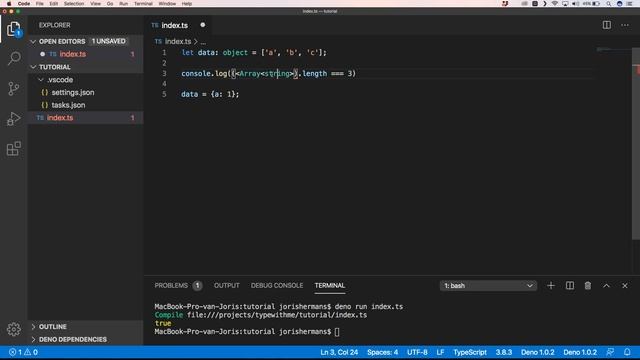Collapse the TUTORIAL folder section
640x360 pixels.
point(33,67)
